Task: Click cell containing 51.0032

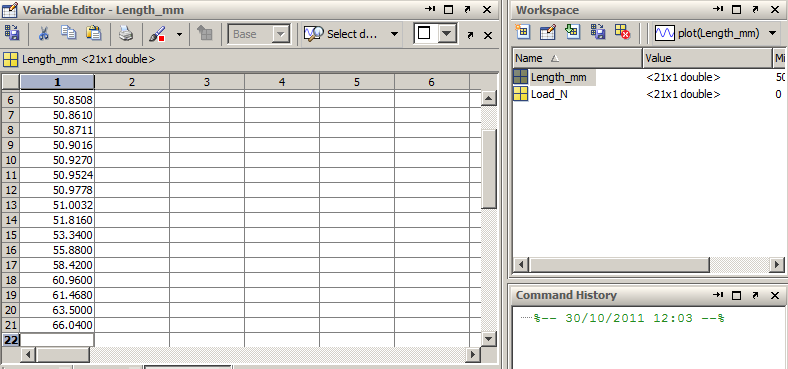Action: click(x=57, y=205)
